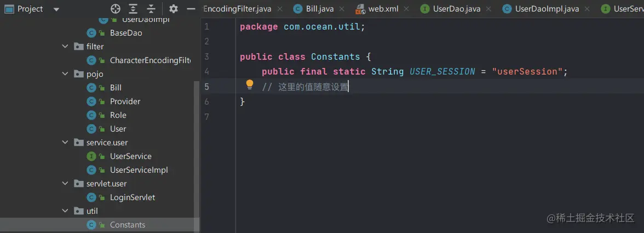The width and height of the screenshot is (644, 233).
Task: Click the quick-fix light bulb on line 5
Action: [249, 84]
